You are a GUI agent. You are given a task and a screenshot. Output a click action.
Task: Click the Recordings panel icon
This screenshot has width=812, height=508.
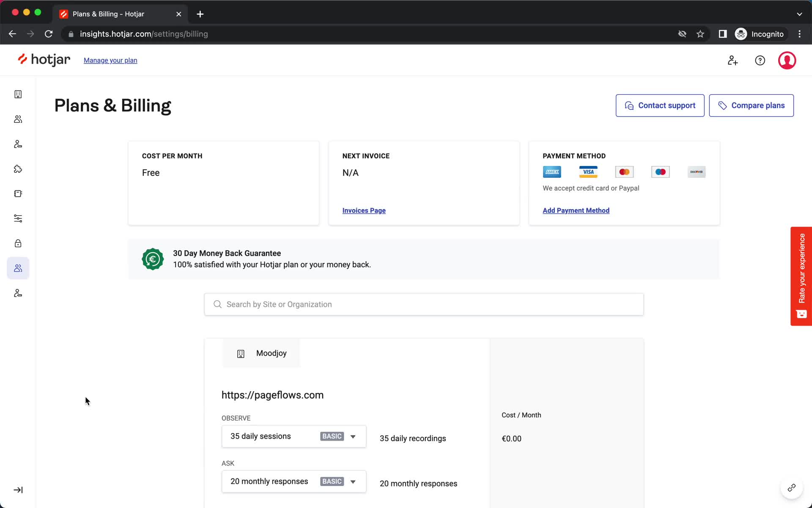coord(17,193)
